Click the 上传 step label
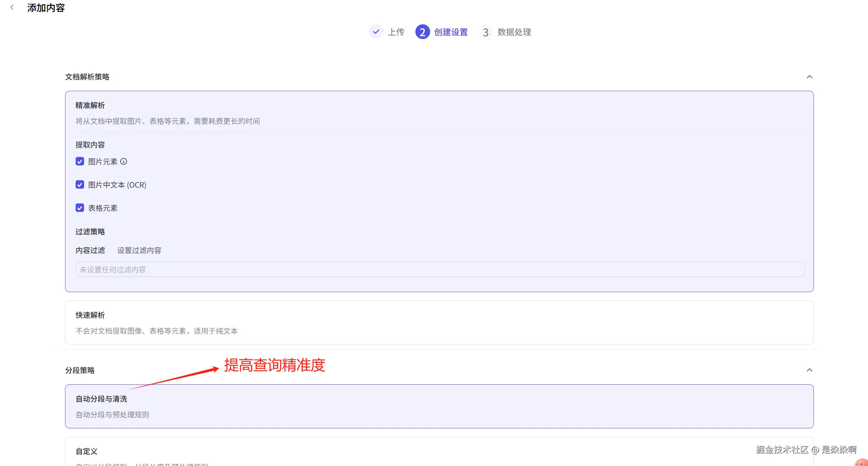This screenshot has width=868, height=466. click(396, 32)
